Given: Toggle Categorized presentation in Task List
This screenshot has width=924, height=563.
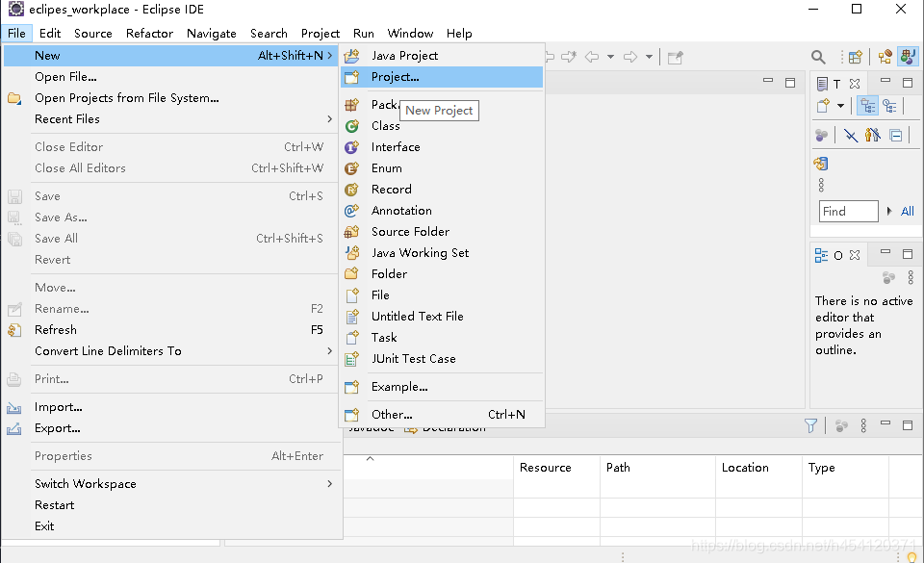Looking at the screenshot, I should (867, 106).
